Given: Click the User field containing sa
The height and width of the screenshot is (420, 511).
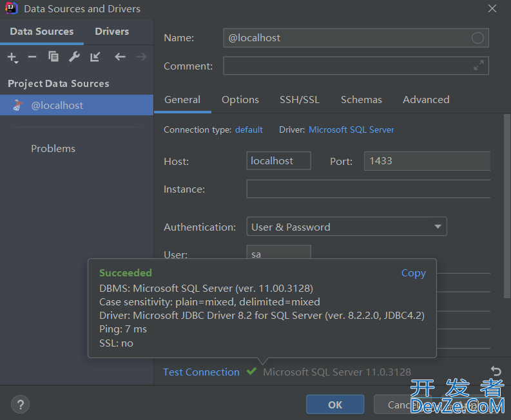Looking at the screenshot, I should (x=278, y=252).
